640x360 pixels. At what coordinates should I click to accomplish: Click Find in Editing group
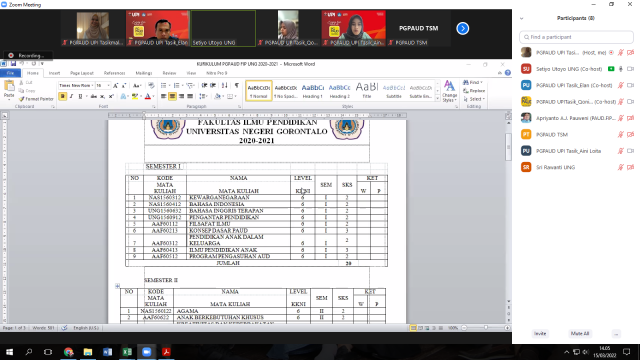pyautogui.click(x=473, y=82)
